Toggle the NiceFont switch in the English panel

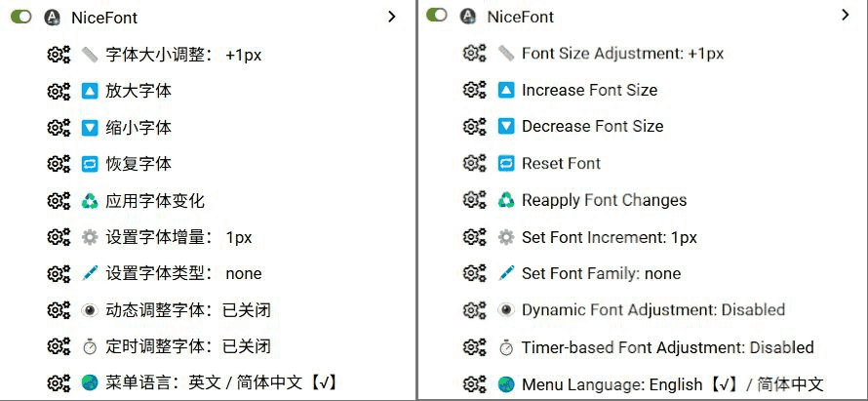pyautogui.click(x=437, y=16)
